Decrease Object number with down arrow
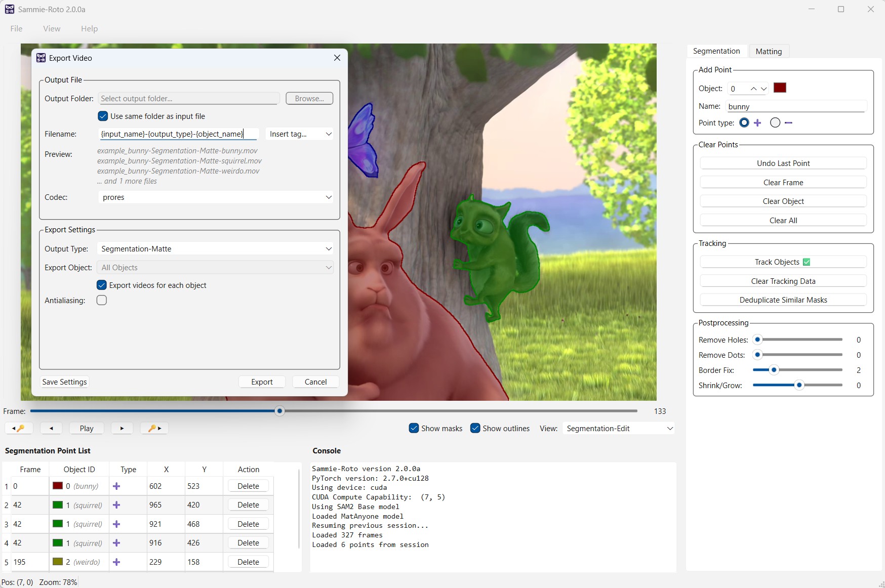This screenshot has height=588, width=885. click(x=763, y=89)
